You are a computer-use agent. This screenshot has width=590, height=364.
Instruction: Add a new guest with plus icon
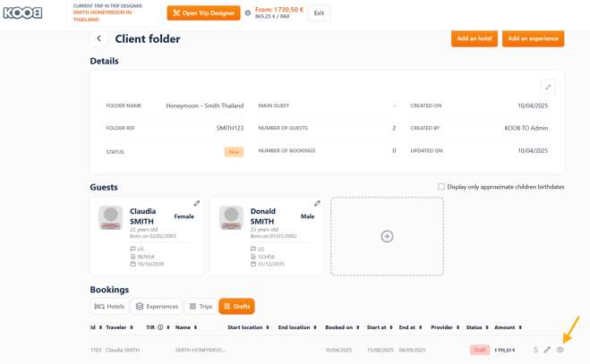point(387,236)
